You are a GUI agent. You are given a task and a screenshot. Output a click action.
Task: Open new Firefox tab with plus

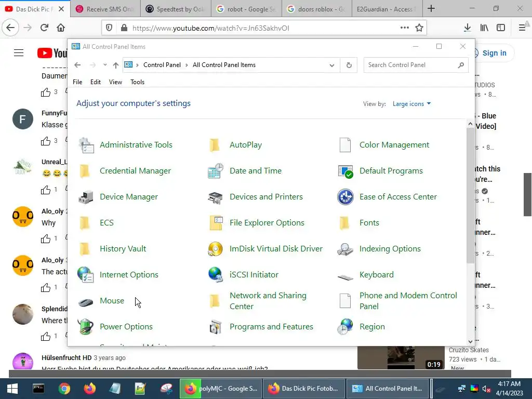point(431,8)
